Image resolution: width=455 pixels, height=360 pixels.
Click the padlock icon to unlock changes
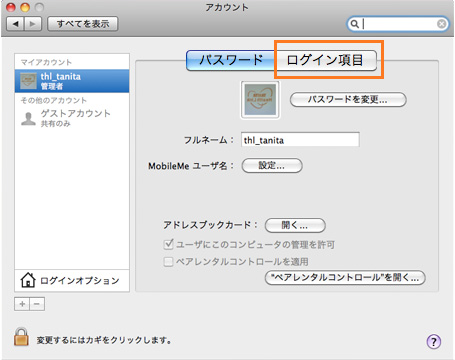(21, 337)
